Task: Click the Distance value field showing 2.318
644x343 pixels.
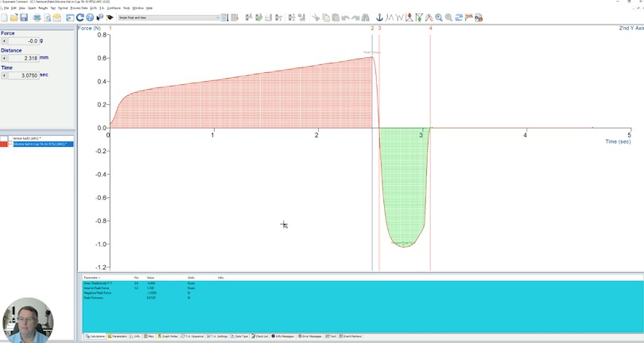Action: click(24, 58)
